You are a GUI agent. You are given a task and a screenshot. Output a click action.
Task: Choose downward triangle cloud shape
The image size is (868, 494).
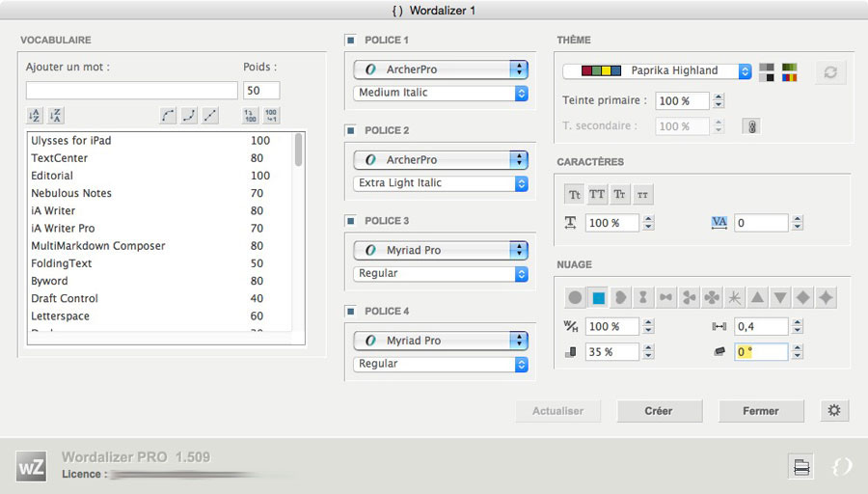click(x=780, y=297)
